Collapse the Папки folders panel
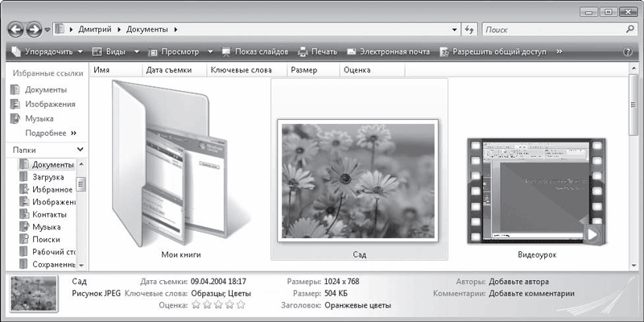The image size is (644, 322). click(80, 150)
